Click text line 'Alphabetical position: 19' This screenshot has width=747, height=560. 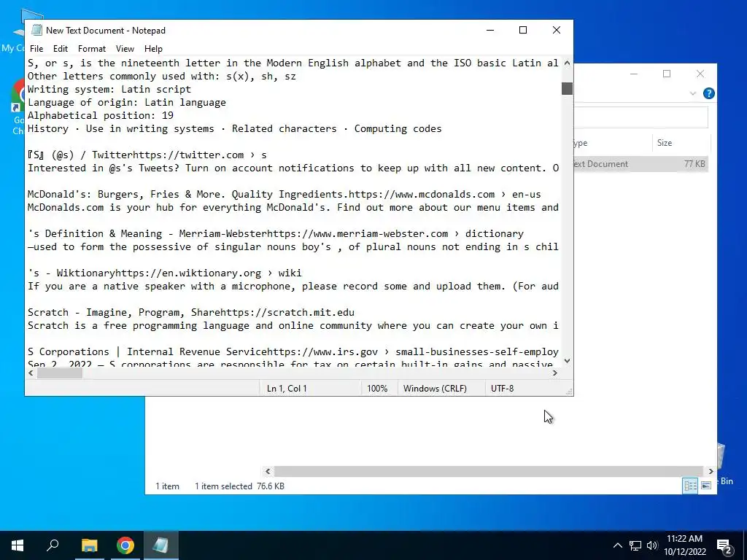tap(101, 115)
